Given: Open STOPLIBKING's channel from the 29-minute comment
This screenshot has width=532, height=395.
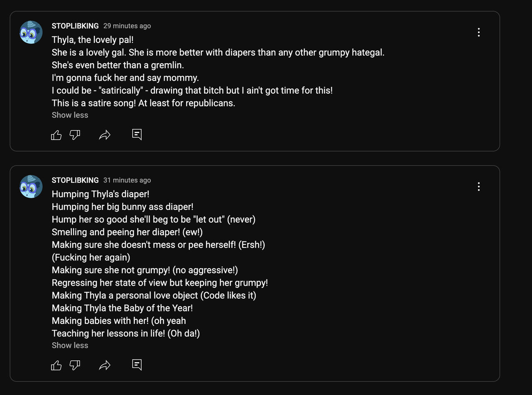Looking at the screenshot, I should 75,26.
